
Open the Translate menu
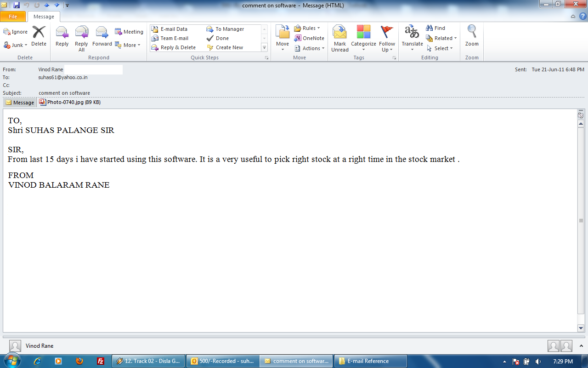coord(412,39)
